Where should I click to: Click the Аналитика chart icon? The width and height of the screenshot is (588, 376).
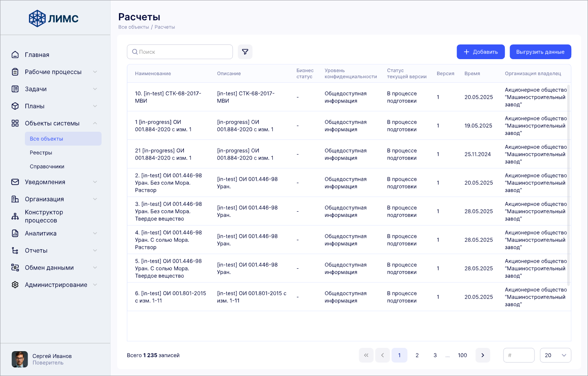coord(15,233)
